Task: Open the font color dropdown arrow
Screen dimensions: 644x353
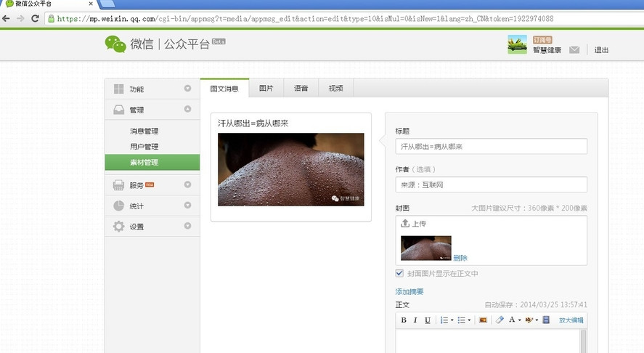Action: coord(520,320)
